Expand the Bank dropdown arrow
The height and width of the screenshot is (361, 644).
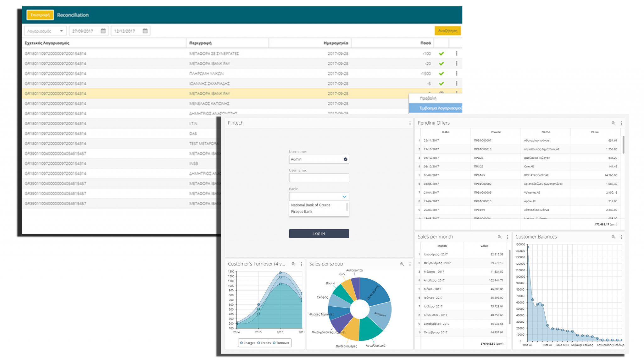tap(344, 197)
